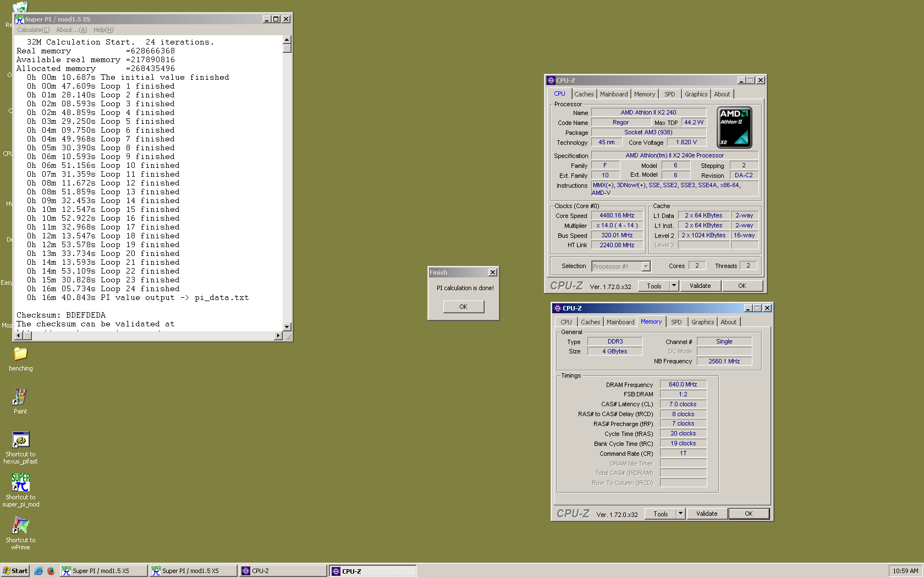Expand Tools dropdown arrow in lower CPU-Z
924x578 pixels.
pos(681,514)
